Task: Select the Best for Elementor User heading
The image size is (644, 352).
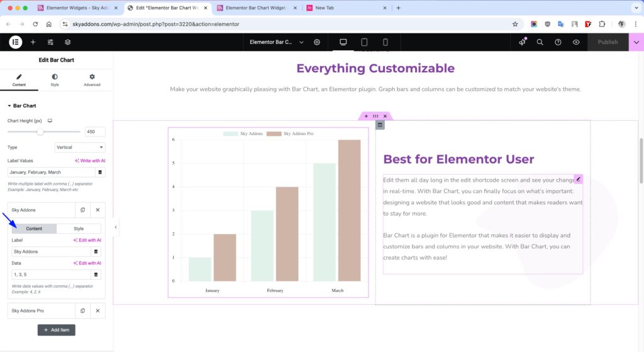Action: (x=458, y=159)
